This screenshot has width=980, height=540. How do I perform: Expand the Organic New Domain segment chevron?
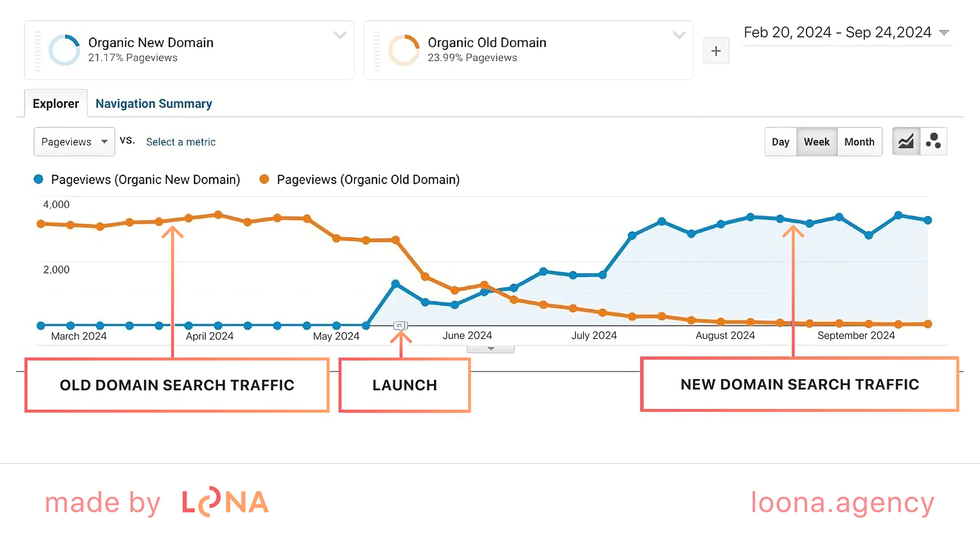point(340,35)
